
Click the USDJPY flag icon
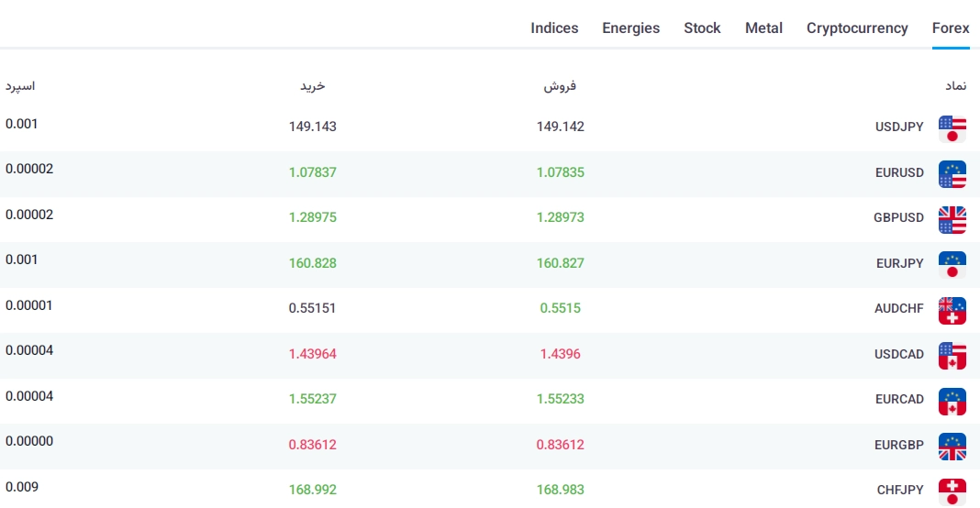[x=952, y=129]
